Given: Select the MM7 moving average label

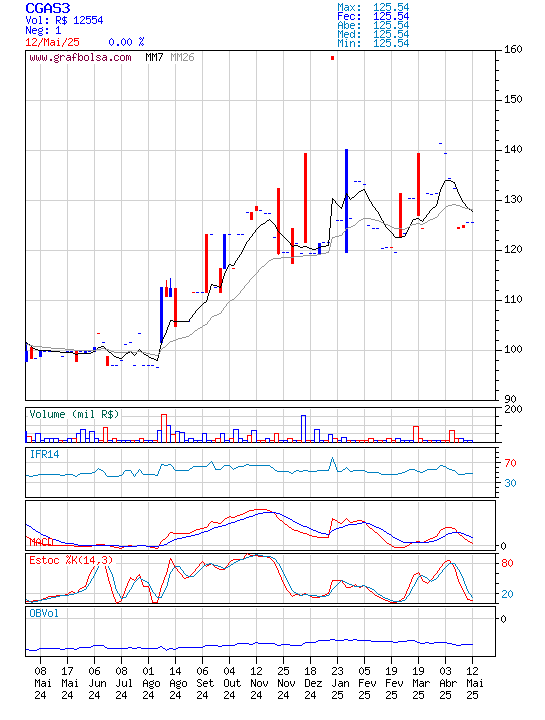Looking at the screenshot, I should (x=154, y=57).
